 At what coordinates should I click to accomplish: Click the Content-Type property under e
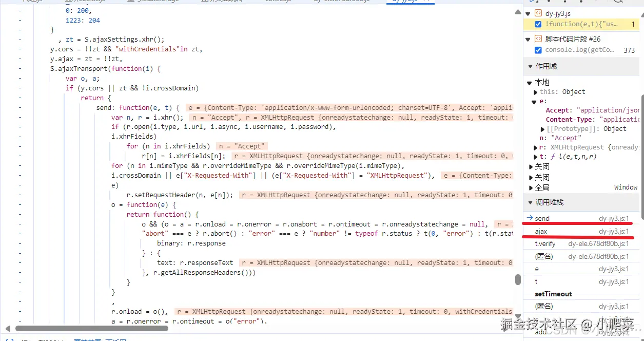(593, 120)
